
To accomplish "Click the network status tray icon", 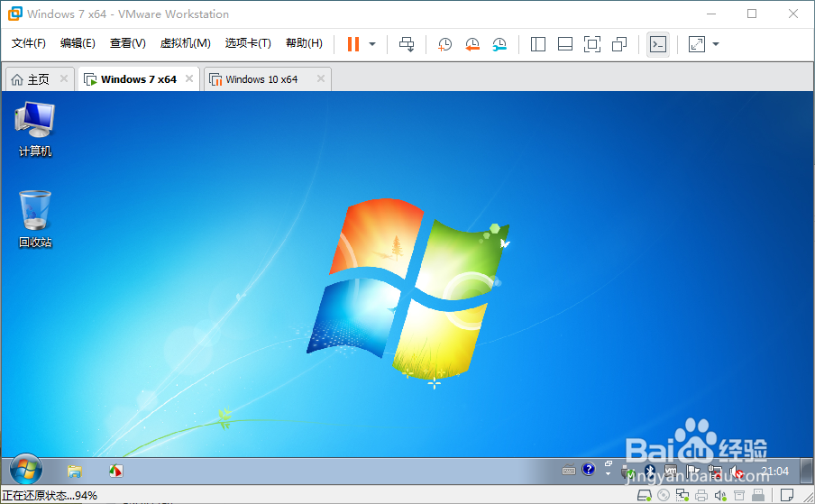I will coord(715,472).
